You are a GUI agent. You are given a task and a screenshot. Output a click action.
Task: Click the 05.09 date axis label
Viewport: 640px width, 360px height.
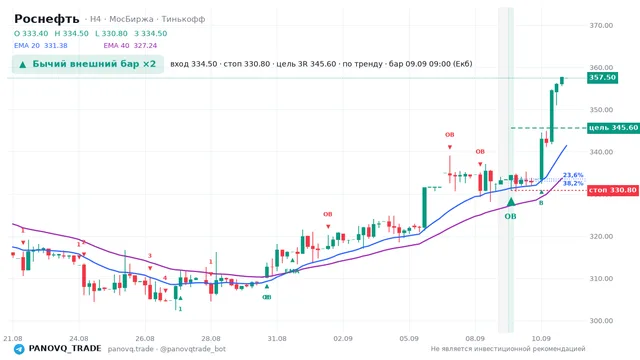click(409, 338)
